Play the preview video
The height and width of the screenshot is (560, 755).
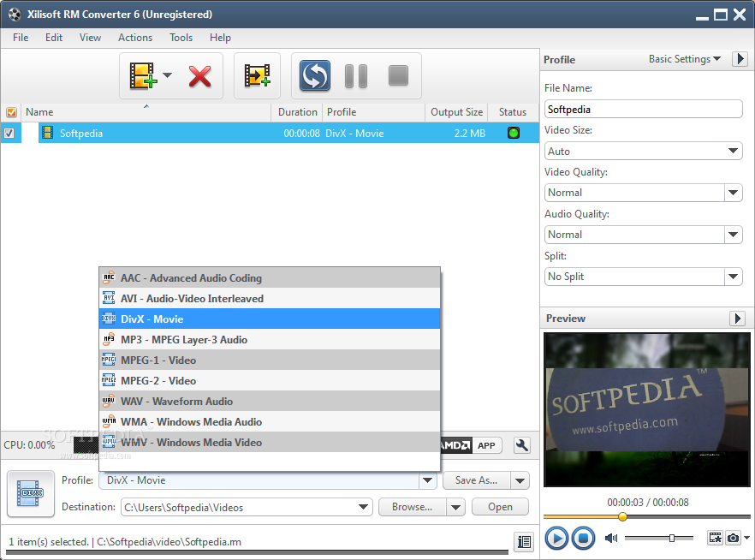coord(557,538)
